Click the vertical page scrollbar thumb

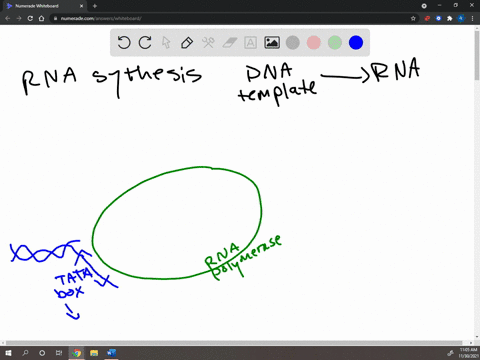tap(477, 55)
